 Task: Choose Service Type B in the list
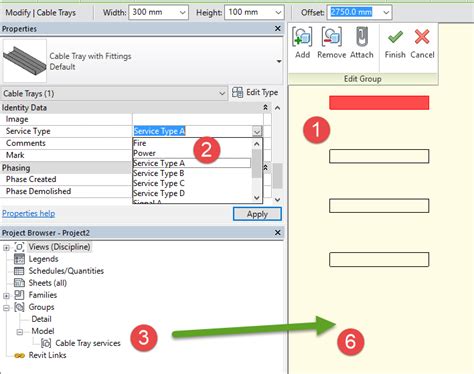[x=159, y=173]
